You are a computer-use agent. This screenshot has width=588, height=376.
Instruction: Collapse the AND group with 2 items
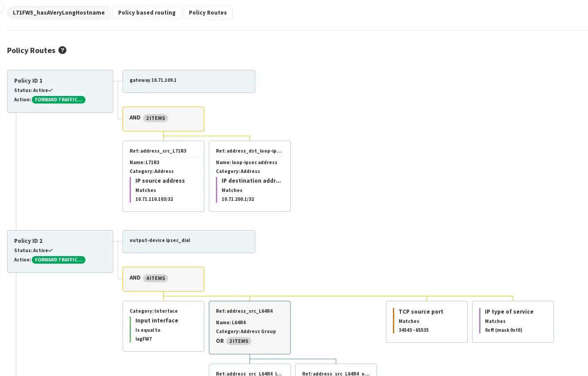[x=163, y=119]
